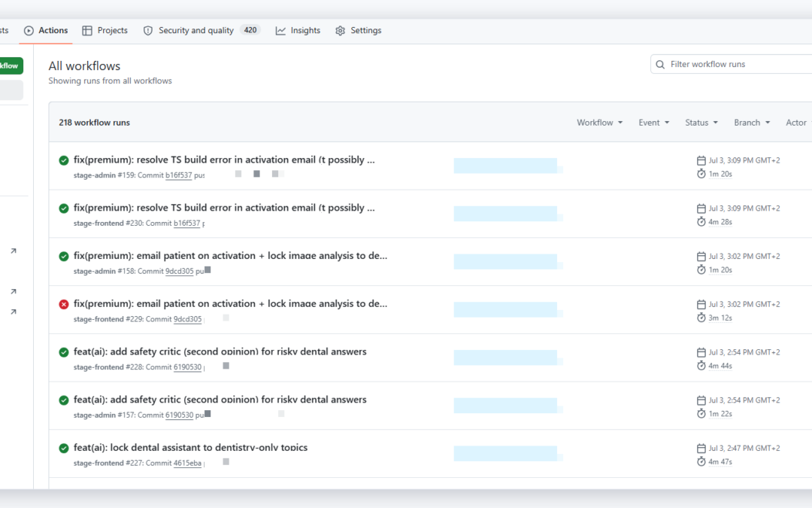Open commit link 6190530 in stage-admin #157
Screen dimensions: 812x508
pos(179,415)
